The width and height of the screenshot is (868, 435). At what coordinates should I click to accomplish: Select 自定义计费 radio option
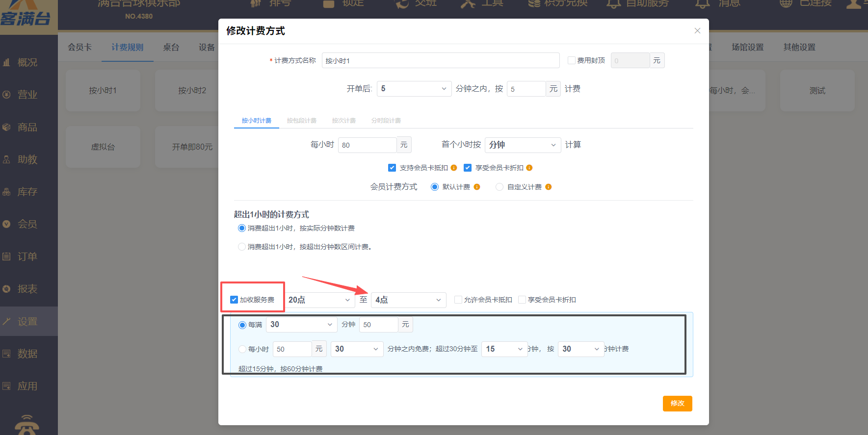[x=500, y=187]
